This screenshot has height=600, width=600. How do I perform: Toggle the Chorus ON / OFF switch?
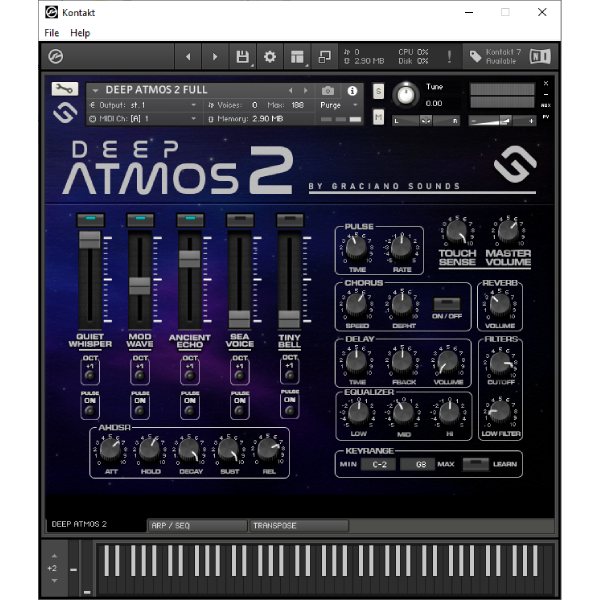pyautogui.click(x=447, y=304)
